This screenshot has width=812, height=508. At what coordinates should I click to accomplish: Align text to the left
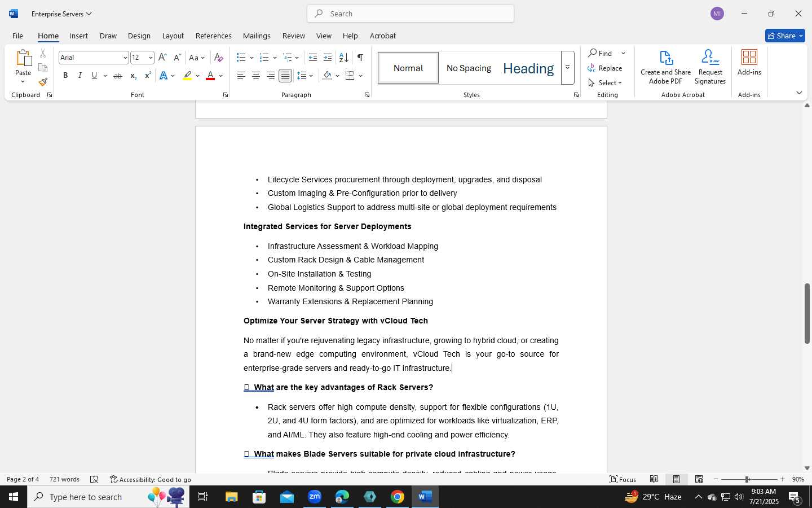click(x=241, y=76)
